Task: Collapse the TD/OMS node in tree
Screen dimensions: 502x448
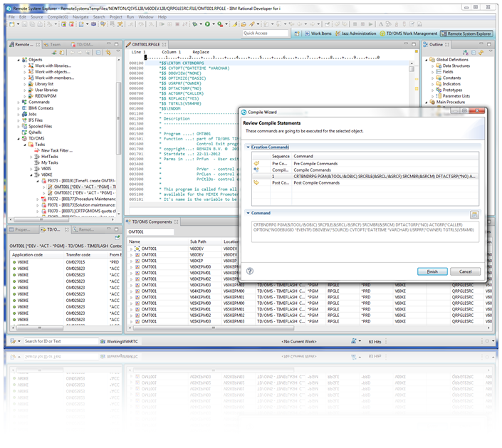Action: 19,139
